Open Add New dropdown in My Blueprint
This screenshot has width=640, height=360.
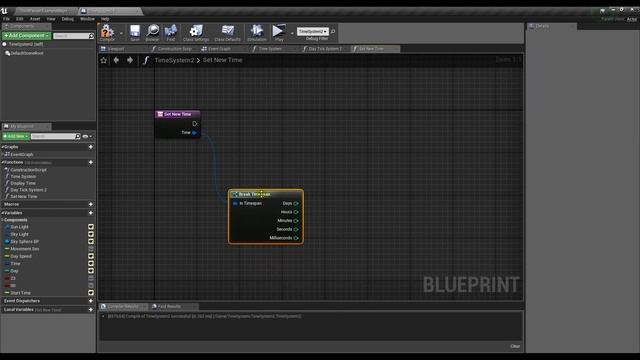[x=16, y=136]
